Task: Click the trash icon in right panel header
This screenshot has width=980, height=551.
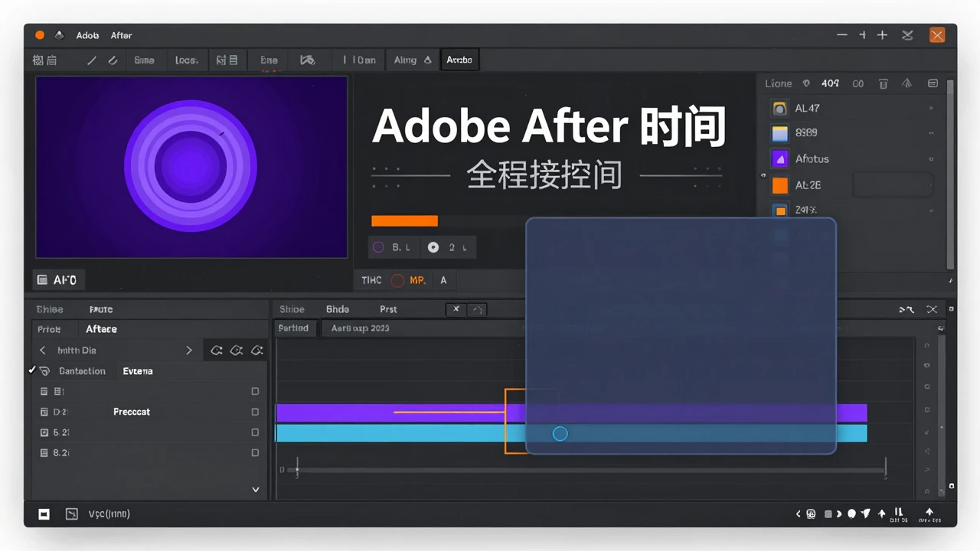Action: tap(883, 83)
